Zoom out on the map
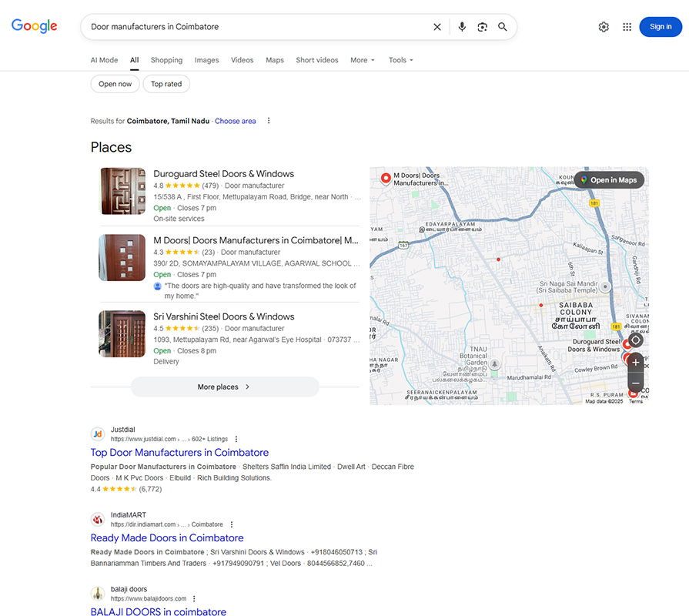This screenshot has width=689, height=616. click(635, 383)
